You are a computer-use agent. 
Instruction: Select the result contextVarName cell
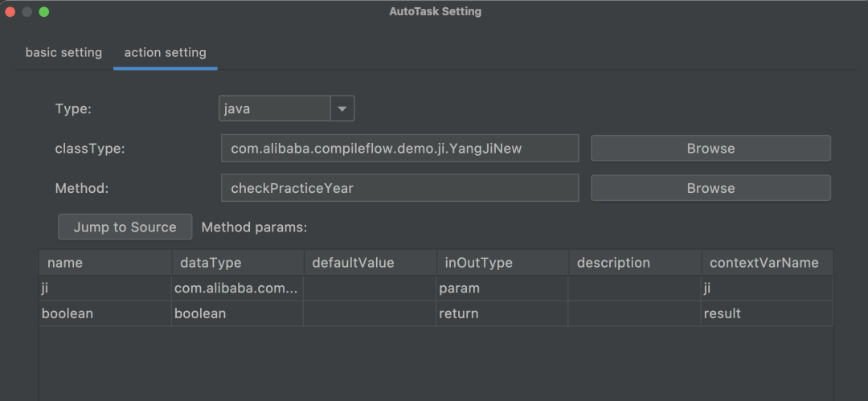point(767,313)
